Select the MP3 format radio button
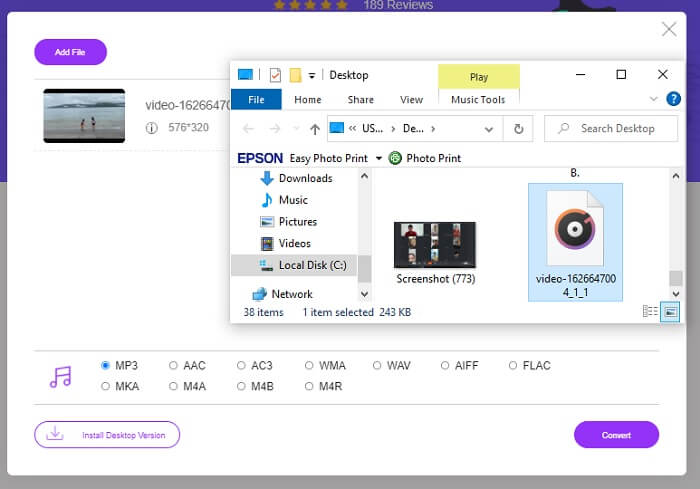Screen dimensions: 700x489 106,366
